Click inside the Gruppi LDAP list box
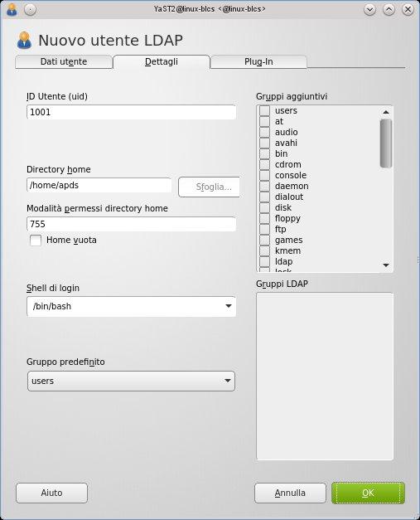Image resolution: width=420 pixels, height=520 pixels. click(x=325, y=377)
